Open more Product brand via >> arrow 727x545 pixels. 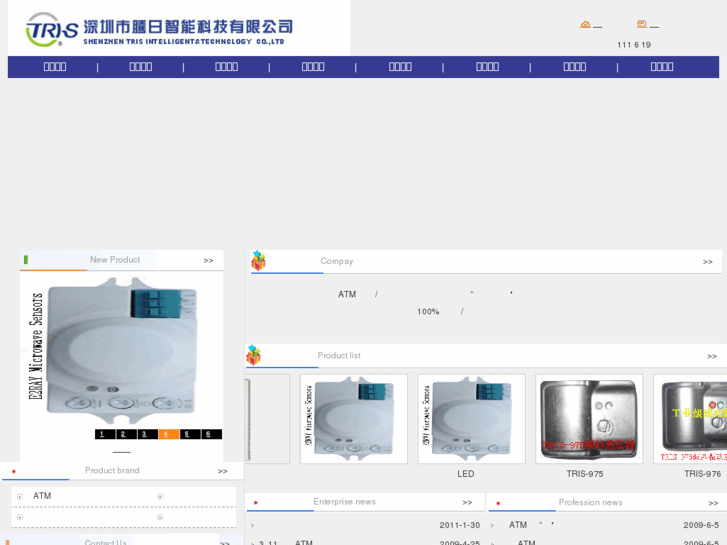[x=223, y=471]
